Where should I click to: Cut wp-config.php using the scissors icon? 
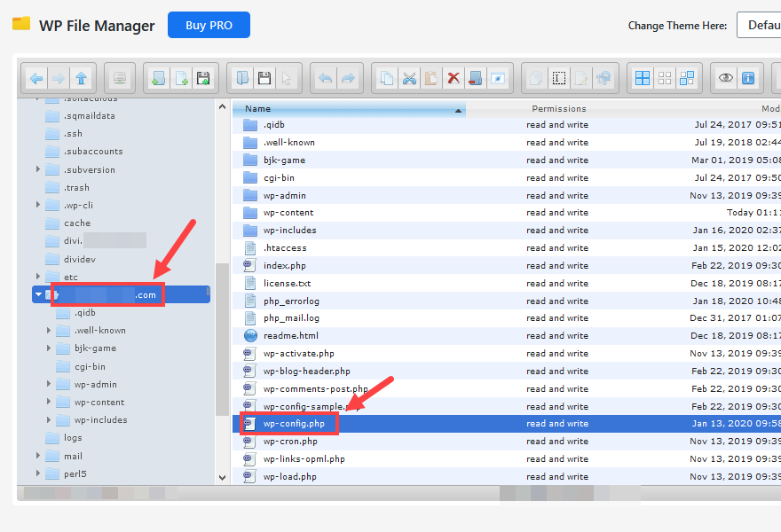pos(409,78)
